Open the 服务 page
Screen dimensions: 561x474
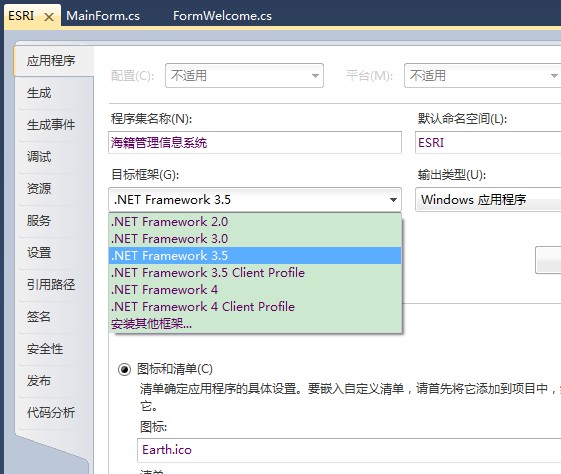pos(54,221)
